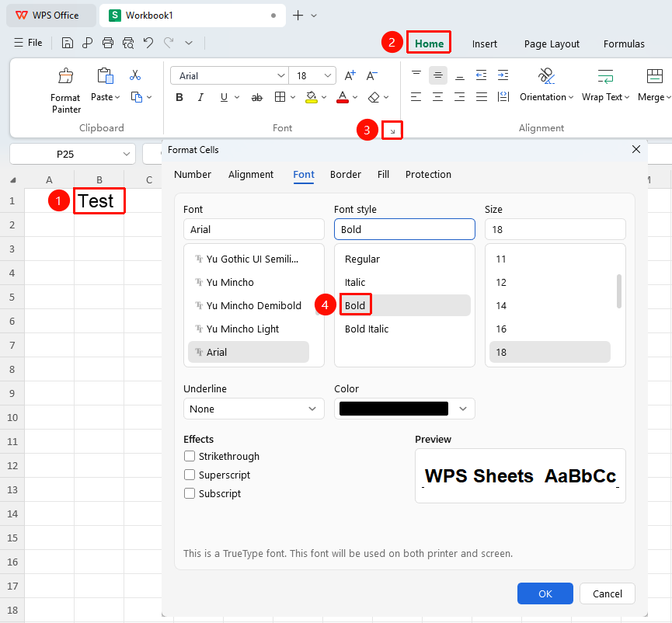Click the Cut scissors icon
This screenshot has width=672, height=623.
click(135, 75)
